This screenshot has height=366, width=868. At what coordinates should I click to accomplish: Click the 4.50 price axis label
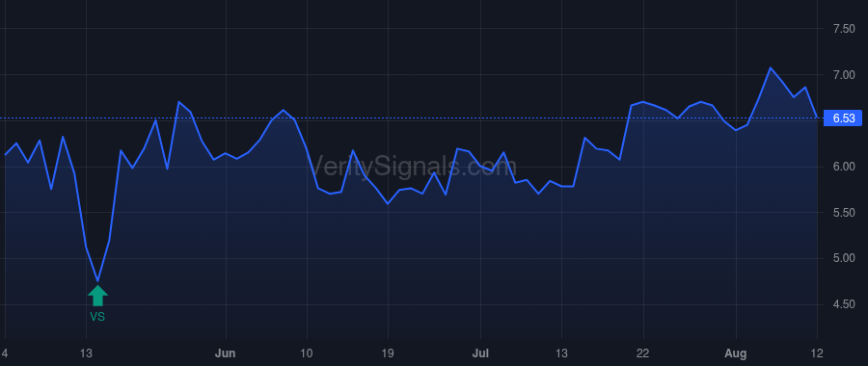click(844, 304)
